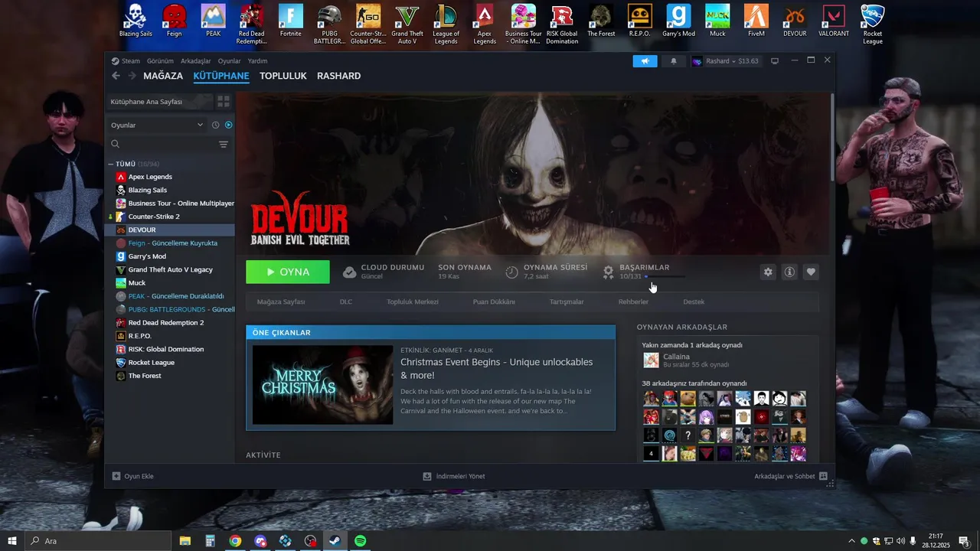Click the green OYNA play button
The height and width of the screenshot is (551, 980).
click(288, 272)
